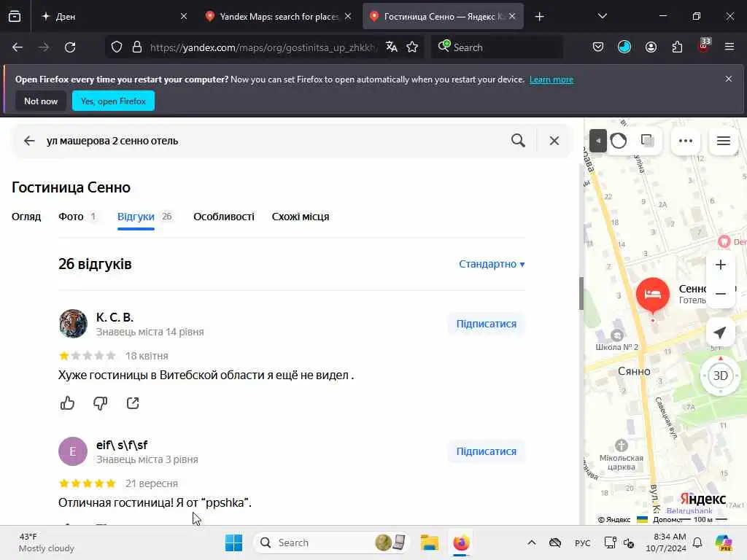Expand the Стандартно sort dropdown

(x=492, y=264)
